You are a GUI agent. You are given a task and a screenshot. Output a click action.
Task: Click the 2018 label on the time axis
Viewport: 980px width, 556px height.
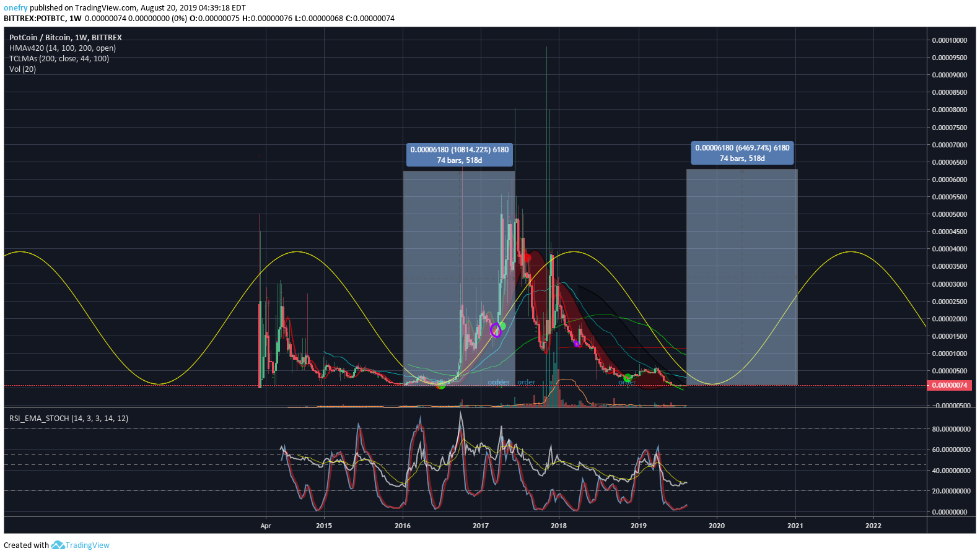559,526
